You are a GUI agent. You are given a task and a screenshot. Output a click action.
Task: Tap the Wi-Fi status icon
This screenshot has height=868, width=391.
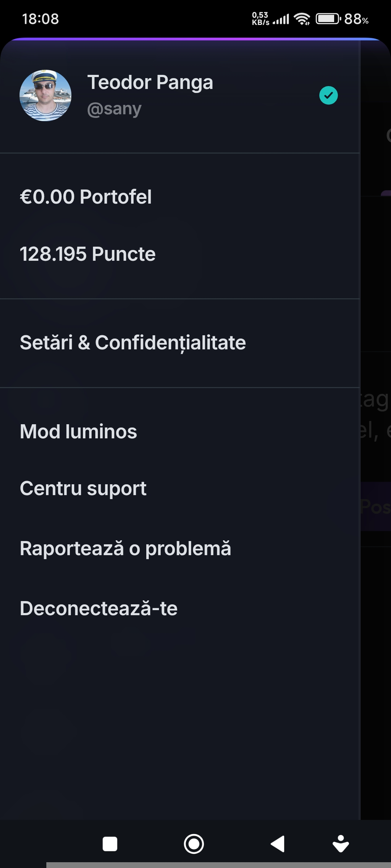(x=302, y=19)
